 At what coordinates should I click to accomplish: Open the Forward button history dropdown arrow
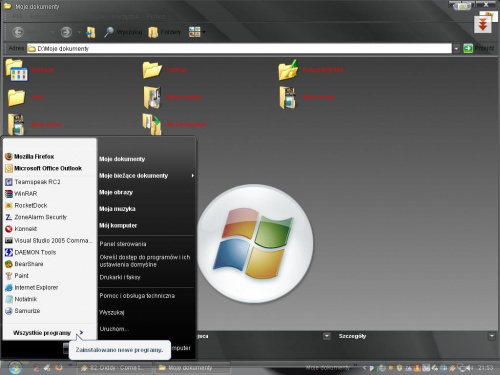(79, 32)
